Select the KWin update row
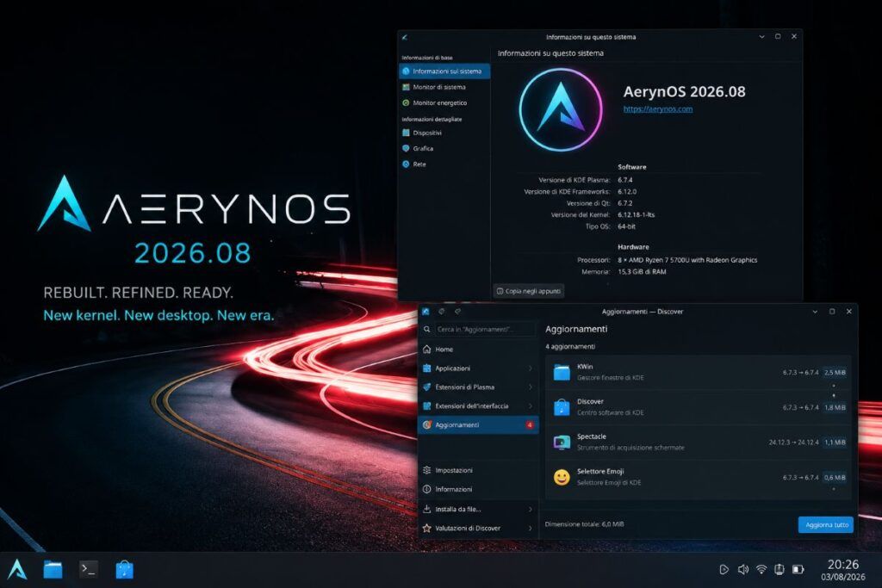This screenshot has width=882, height=588. 698,372
